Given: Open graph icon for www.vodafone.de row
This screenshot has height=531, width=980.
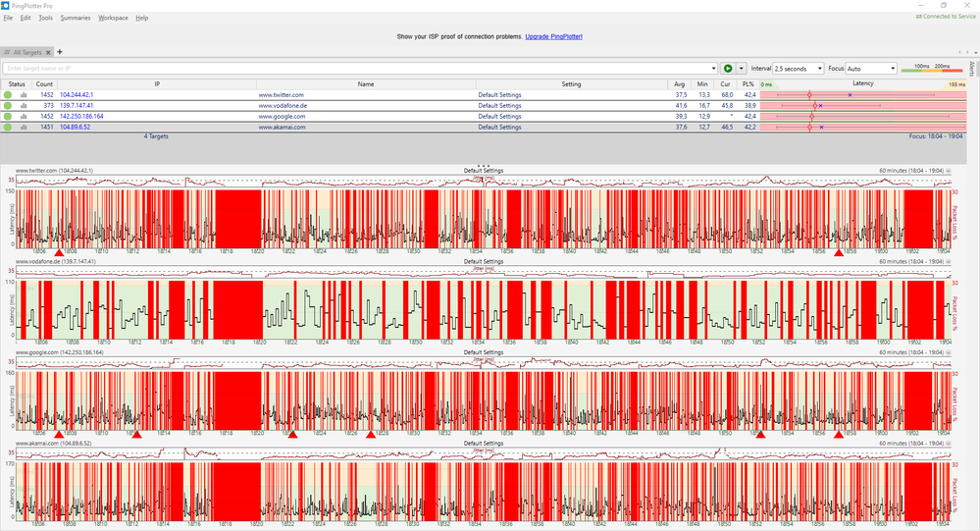Looking at the screenshot, I should [x=24, y=106].
